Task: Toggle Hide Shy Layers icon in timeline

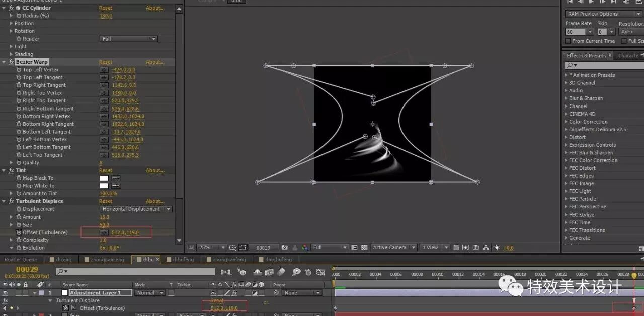Action: 258,272
